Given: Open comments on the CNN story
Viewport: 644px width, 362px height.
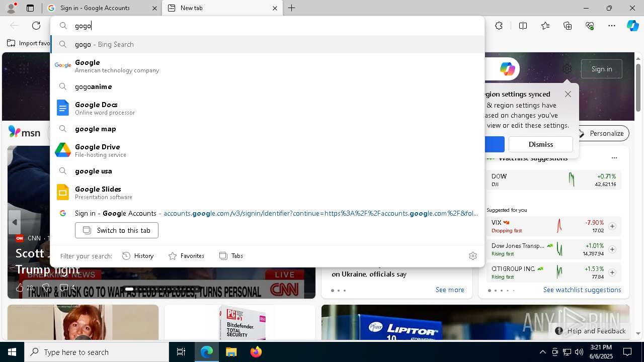Looking at the screenshot, I should click(67, 288).
